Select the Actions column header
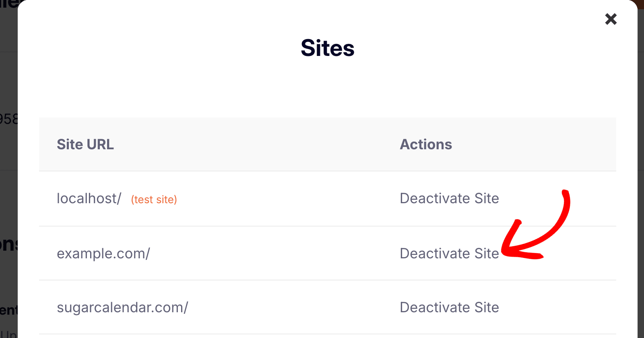 tap(425, 144)
